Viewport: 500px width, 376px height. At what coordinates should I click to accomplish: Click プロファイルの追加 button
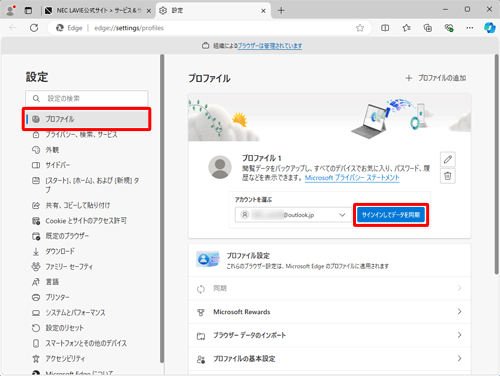coord(436,78)
